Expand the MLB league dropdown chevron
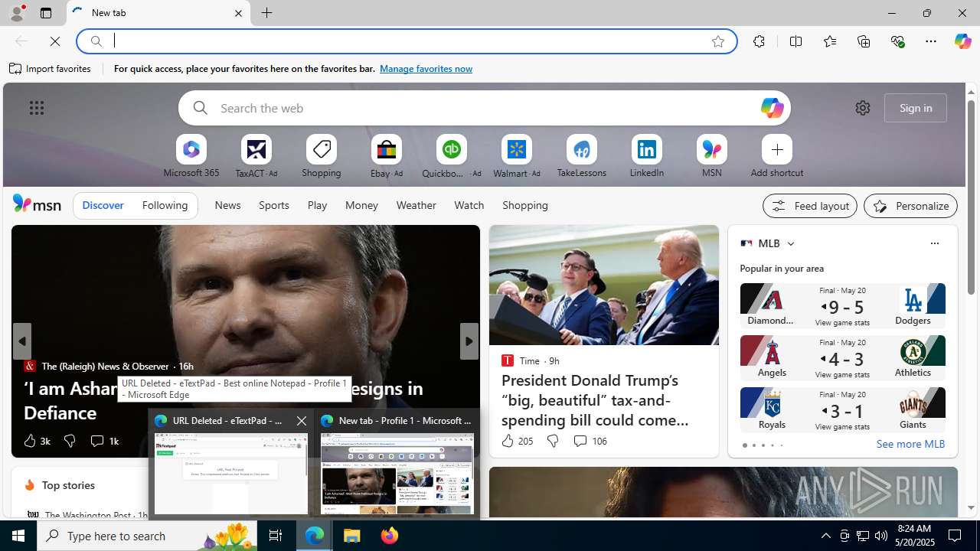980x551 pixels. pos(790,243)
